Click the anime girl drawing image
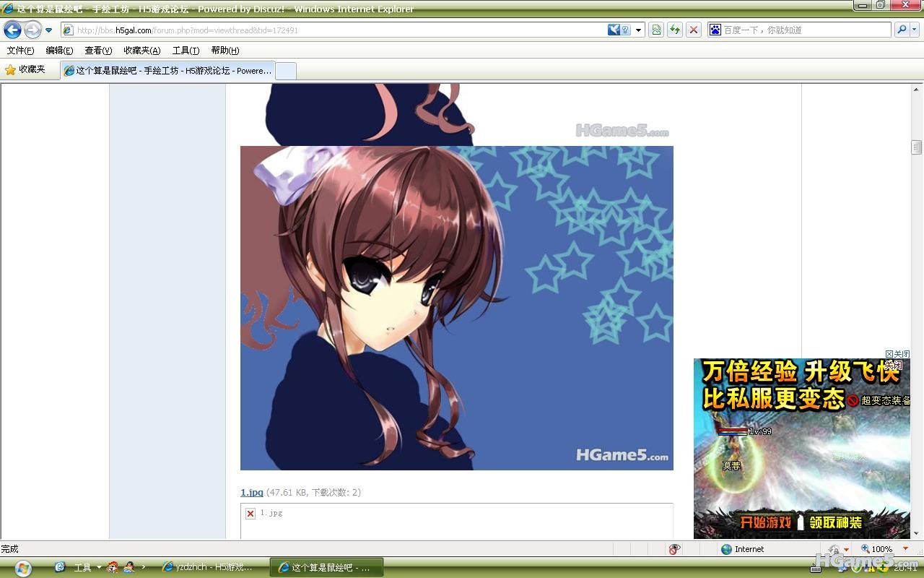 pyautogui.click(x=456, y=308)
